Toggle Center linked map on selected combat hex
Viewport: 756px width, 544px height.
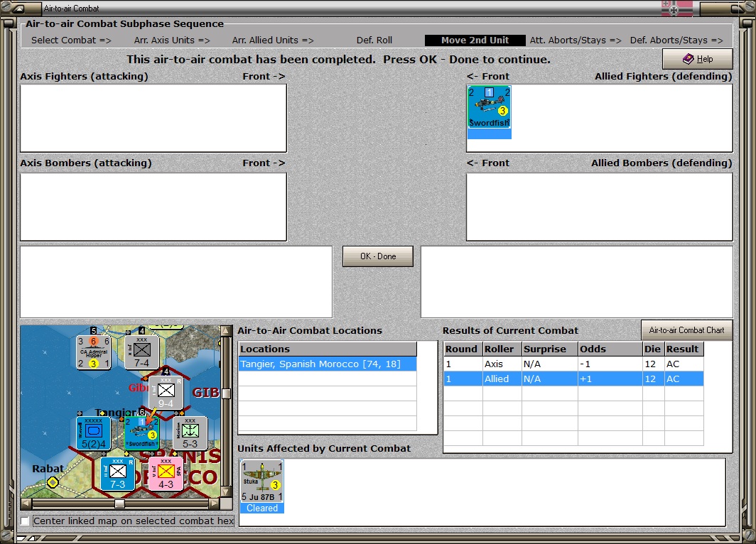(x=25, y=521)
